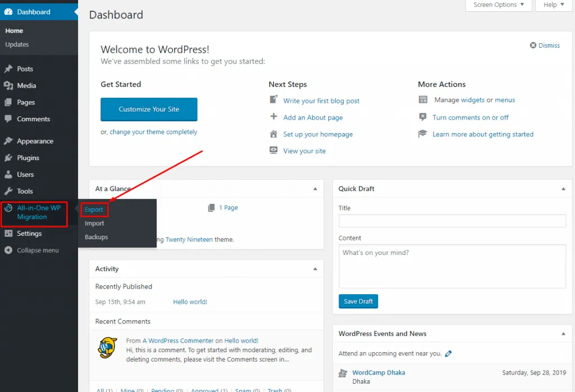The width and height of the screenshot is (575, 392).
Task: Open the Twenty Nineteen theme link
Action: pos(189,239)
